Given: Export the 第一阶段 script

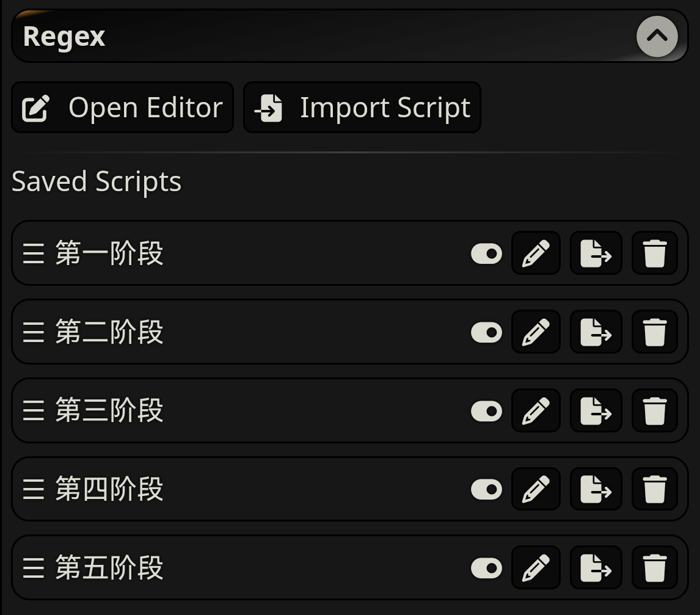Looking at the screenshot, I should pos(596,253).
